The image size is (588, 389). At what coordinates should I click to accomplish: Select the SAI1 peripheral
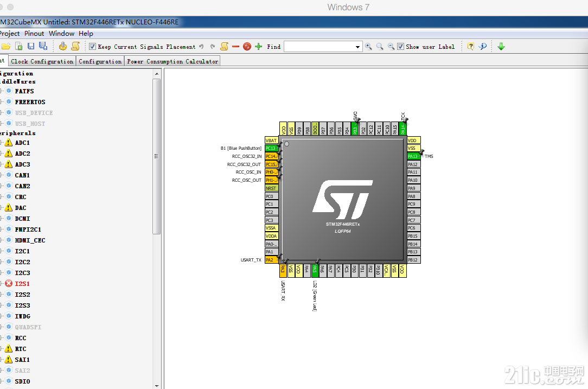[x=22, y=359]
